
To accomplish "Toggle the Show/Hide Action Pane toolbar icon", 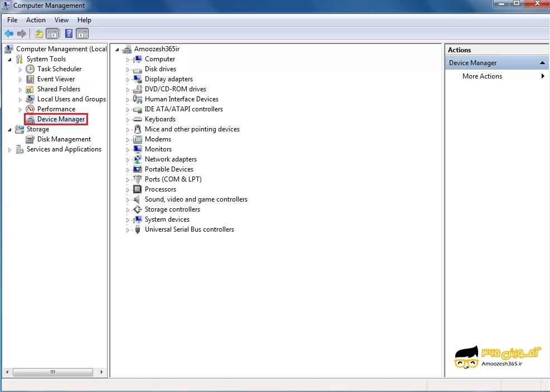I will [x=82, y=33].
